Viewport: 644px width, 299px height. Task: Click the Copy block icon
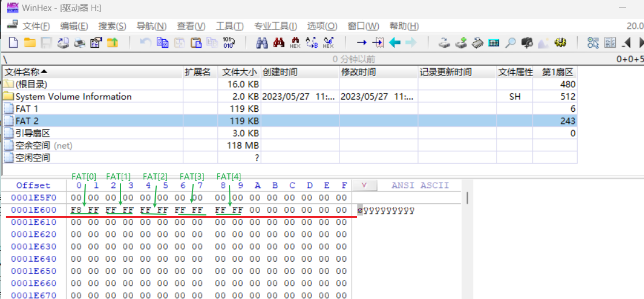[x=163, y=42]
